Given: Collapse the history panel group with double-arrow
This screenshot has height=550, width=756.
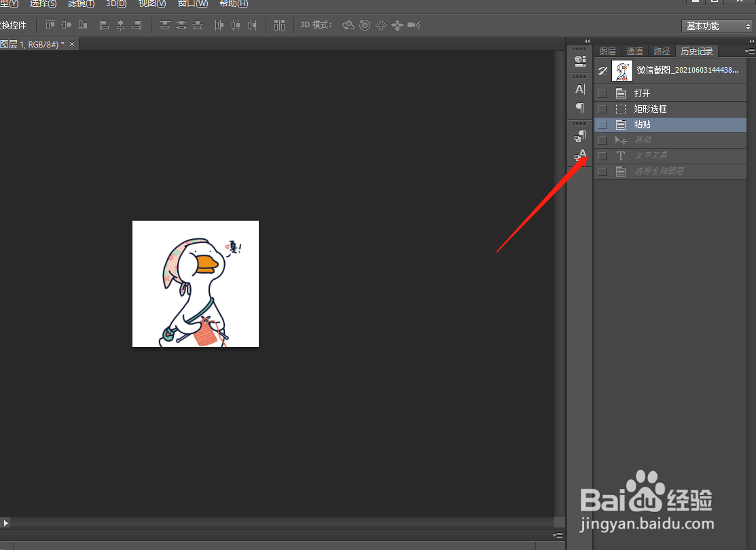Looking at the screenshot, I should (x=752, y=41).
